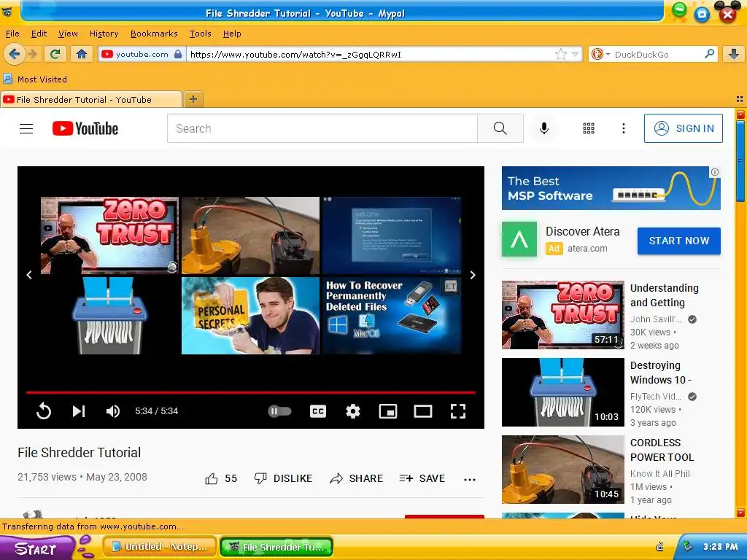Start voice search with microphone icon
Viewport: 747px width, 560px height.
[x=544, y=128]
